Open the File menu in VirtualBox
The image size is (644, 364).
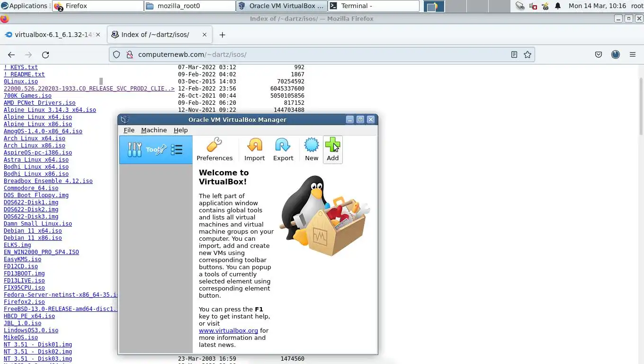(129, 130)
